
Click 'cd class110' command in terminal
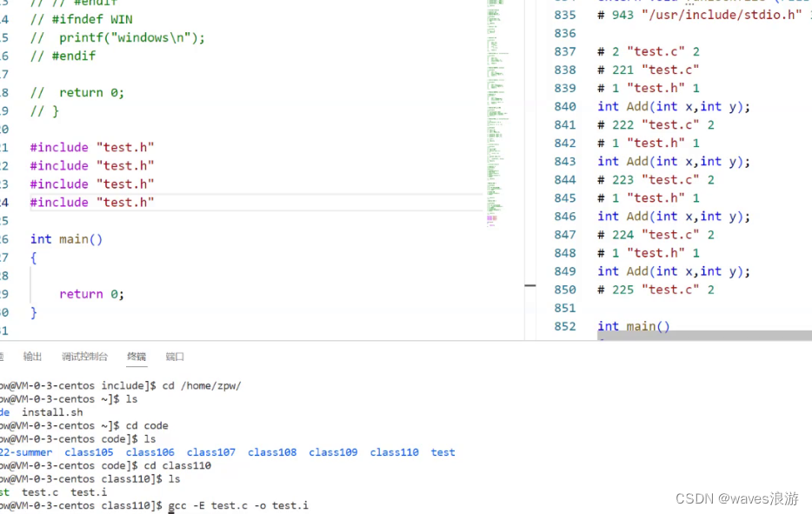(x=177, y=466)
